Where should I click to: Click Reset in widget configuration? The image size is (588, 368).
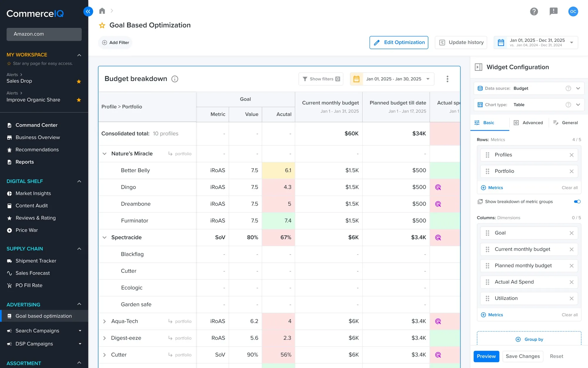[x=556, y=356]
